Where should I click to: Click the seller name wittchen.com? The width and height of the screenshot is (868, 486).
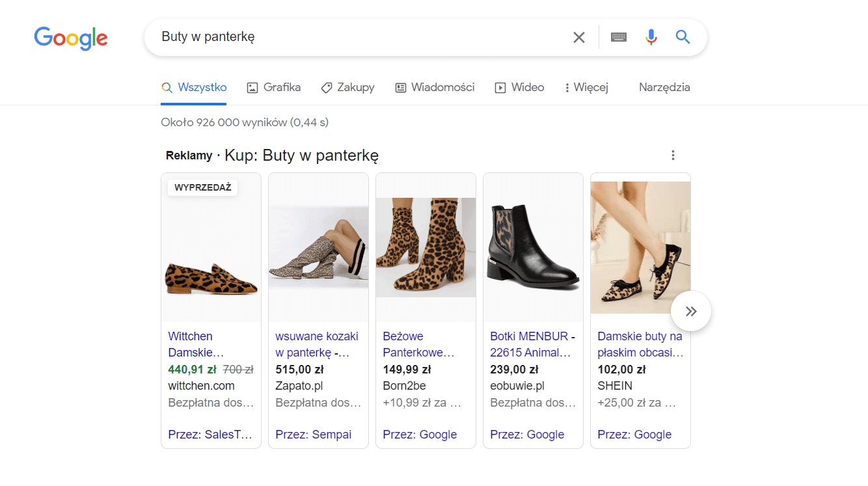pos(201,386)
